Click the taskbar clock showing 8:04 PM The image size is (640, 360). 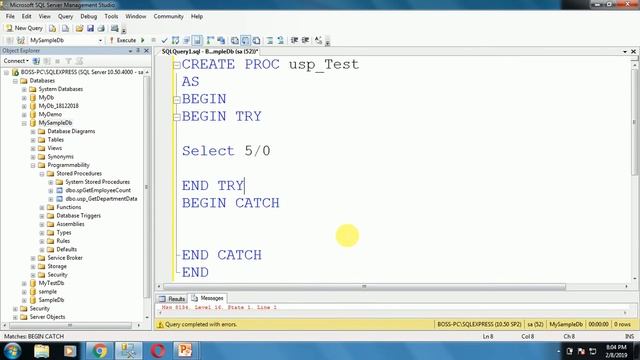616,351
